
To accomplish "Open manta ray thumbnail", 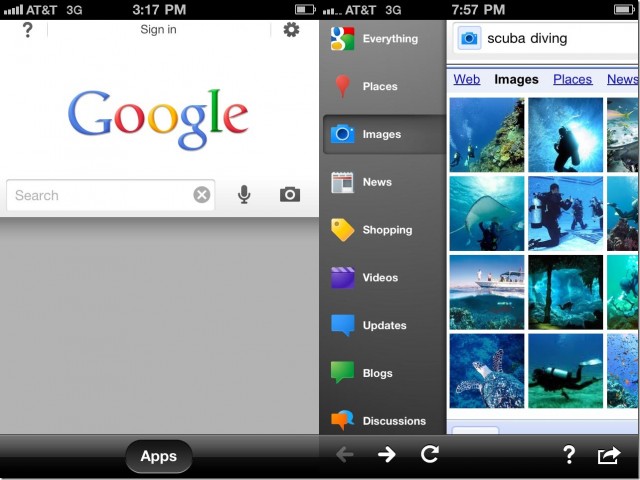I will [487, 213].
